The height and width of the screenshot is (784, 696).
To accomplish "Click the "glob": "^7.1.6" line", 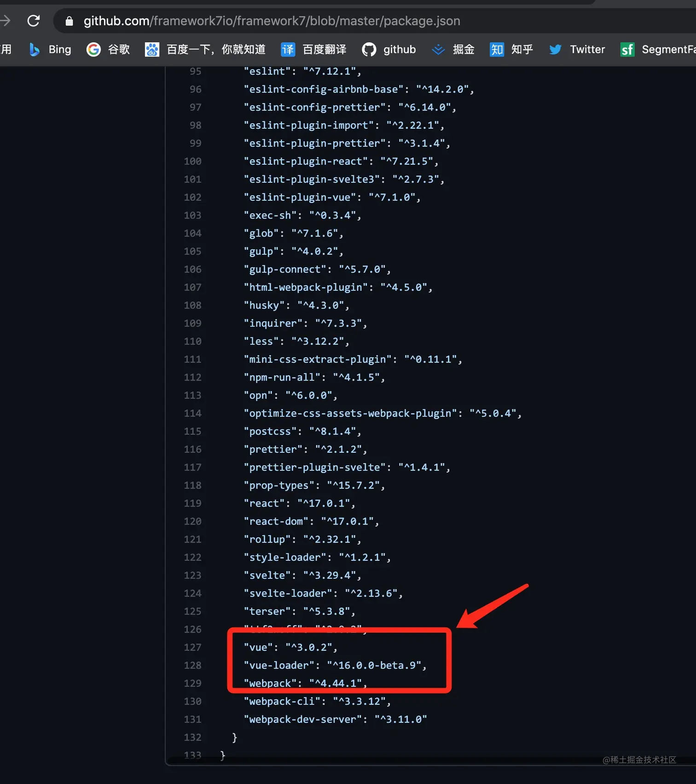I will coord(294,233).
